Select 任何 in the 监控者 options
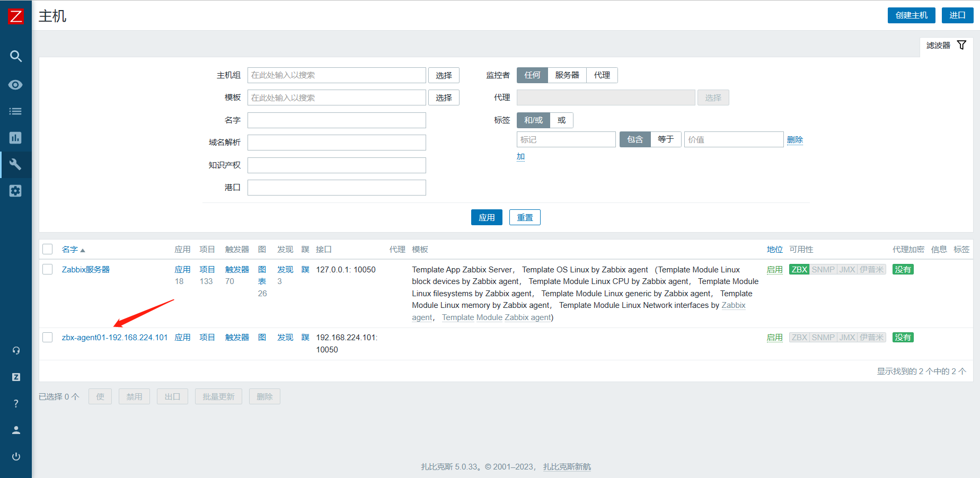980x478 pixels. [x=532, y=75]
